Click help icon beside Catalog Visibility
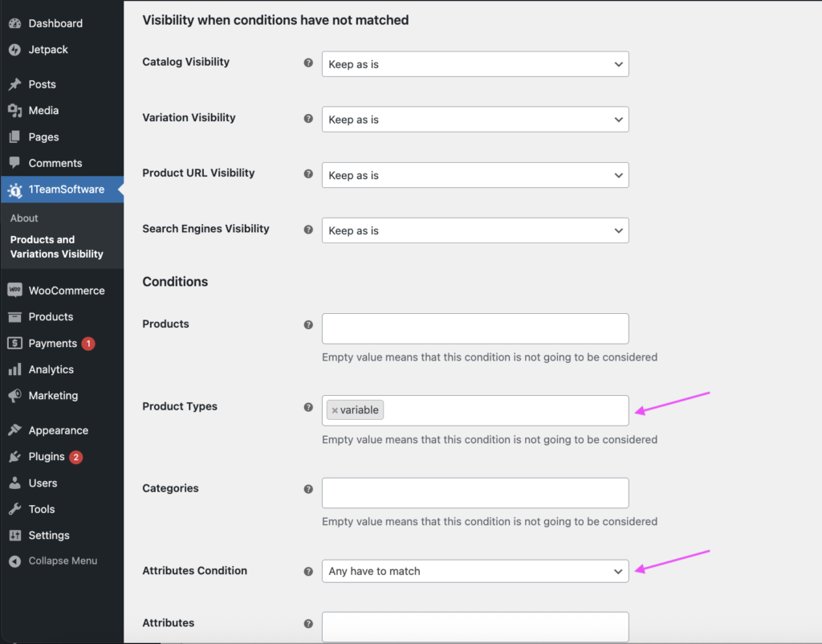This screenshot has width=822, height=644. pos(308,63)
